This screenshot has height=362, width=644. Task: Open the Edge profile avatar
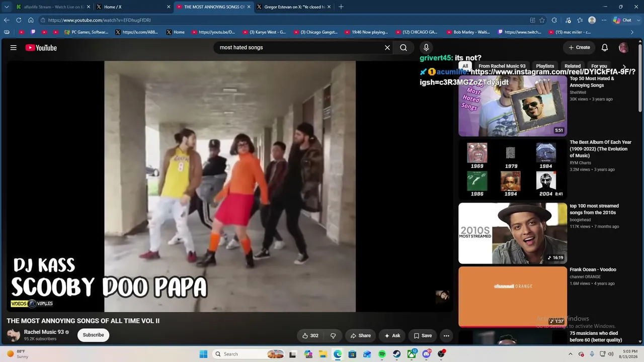[x=592, y=20]
